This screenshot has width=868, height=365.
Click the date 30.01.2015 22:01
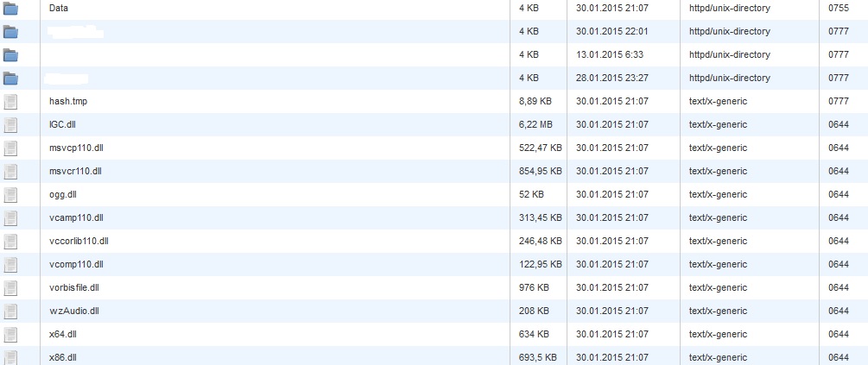(x=611, y=32)
